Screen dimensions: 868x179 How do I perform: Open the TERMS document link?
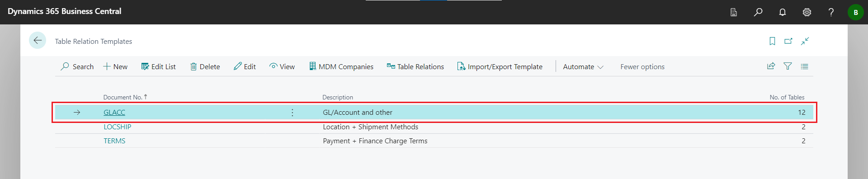pos(114,141)
